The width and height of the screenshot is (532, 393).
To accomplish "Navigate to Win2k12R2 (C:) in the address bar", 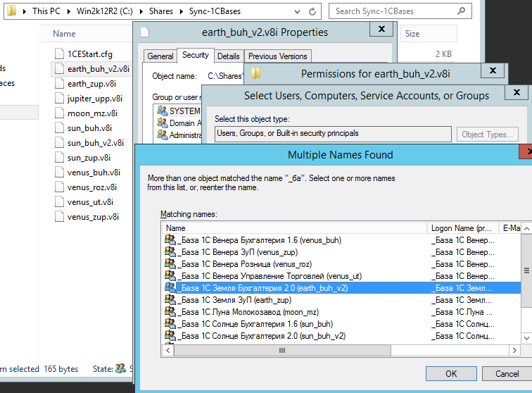I will click(104, 11).
